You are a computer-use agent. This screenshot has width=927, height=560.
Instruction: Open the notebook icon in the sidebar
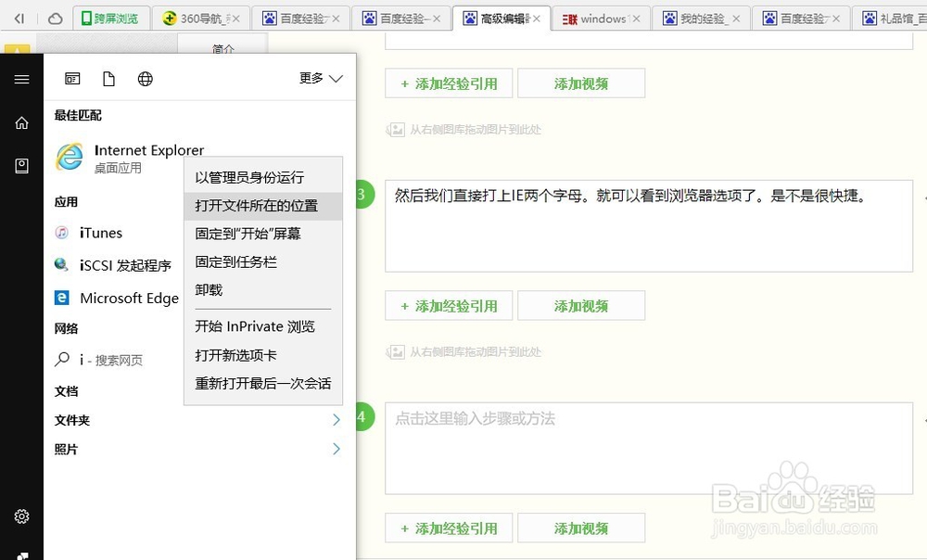(22, 166)
